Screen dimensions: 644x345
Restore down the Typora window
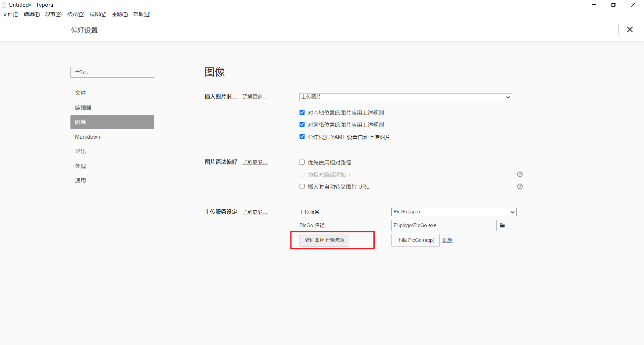pos(613,5)
